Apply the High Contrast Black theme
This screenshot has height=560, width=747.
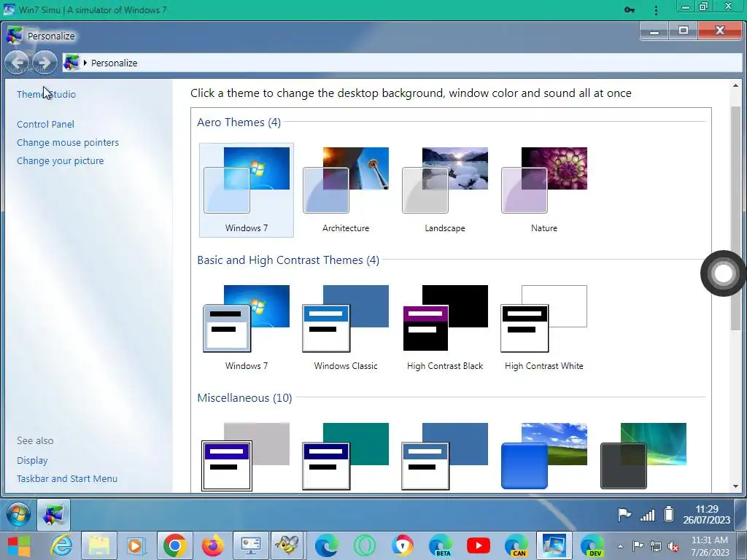pyautogui.click(x=445, y=327)
